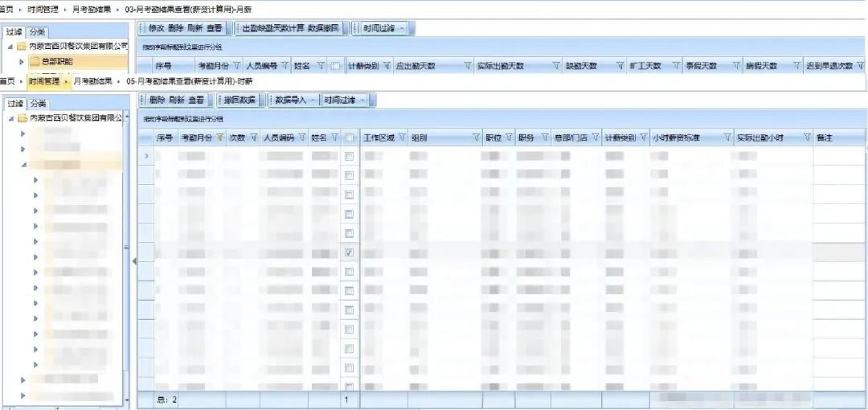
Task: Open the 迟到早退次数 column filter funnel
Action: (860, 66)
